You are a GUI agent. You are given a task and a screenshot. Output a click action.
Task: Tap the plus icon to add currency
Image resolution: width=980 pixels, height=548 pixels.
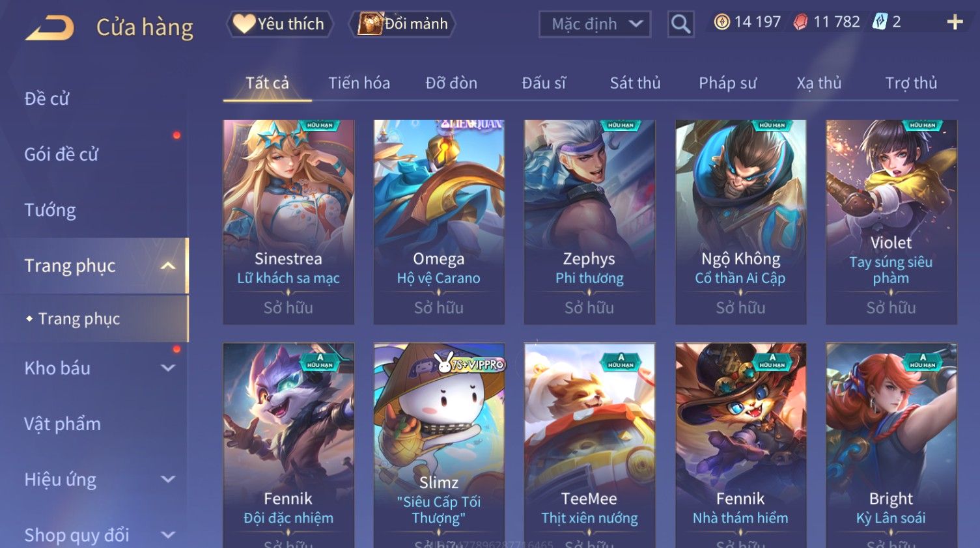coord(955,22)
